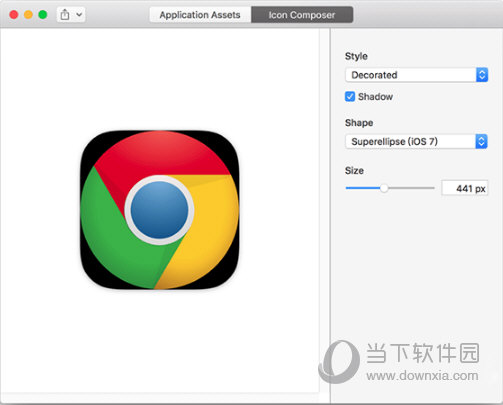Open the Shape dropdown Superellipse (iOS 7)
Viewport: 503px width, 405px height.
click(x=416, y=141)
